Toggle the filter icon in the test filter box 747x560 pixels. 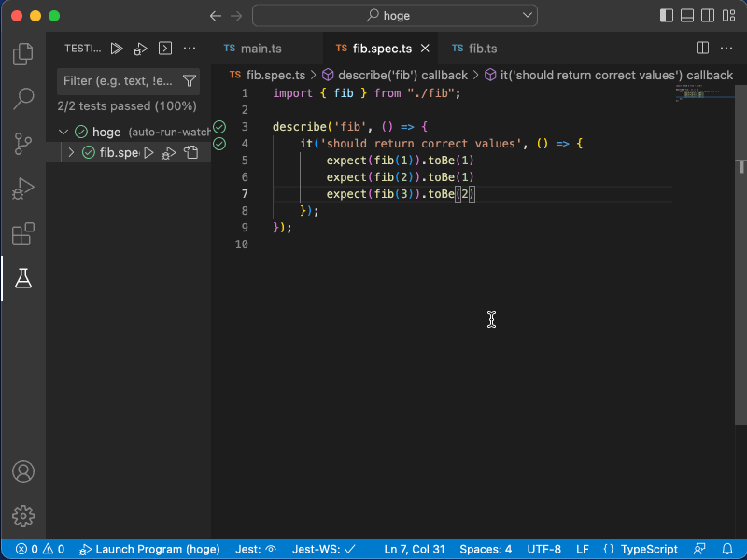click(190, 81)
